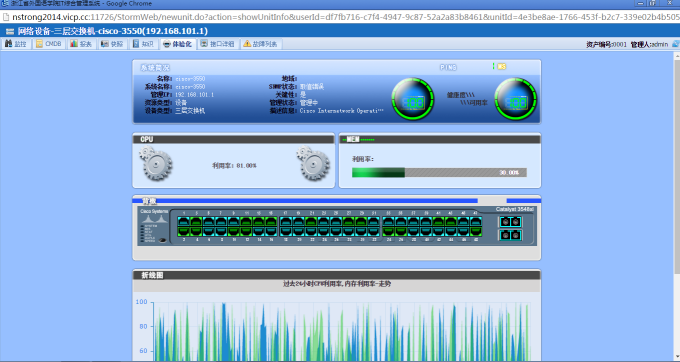
Task: Select switch port 33 on the front panel
Action: click(x=388, y=222)
